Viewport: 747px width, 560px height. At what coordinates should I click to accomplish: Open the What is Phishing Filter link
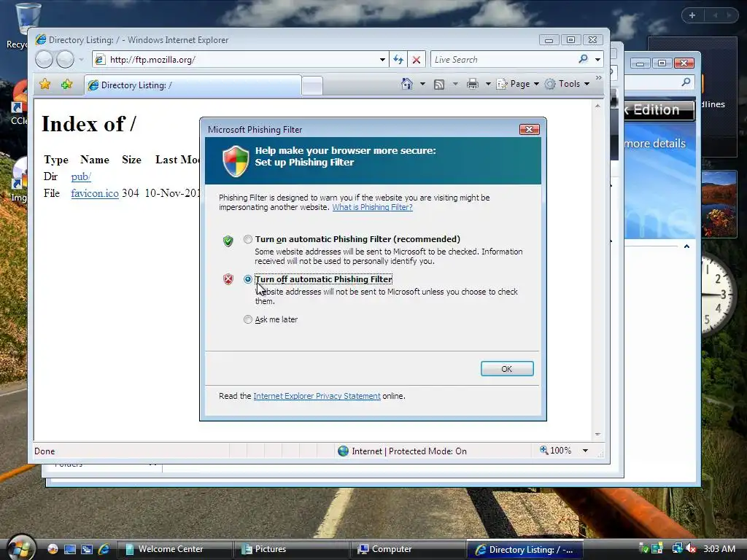coord(372,207)
